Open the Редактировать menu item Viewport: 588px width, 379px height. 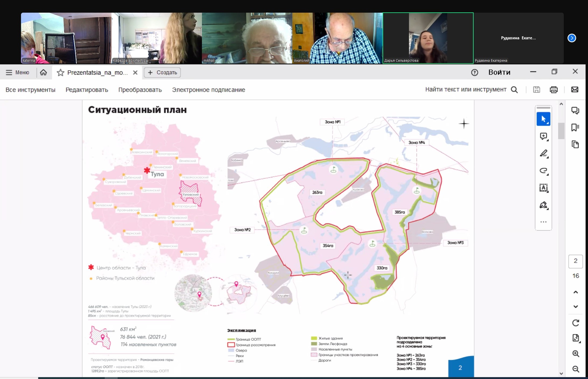pyautogui.click(x=87, y=90)
